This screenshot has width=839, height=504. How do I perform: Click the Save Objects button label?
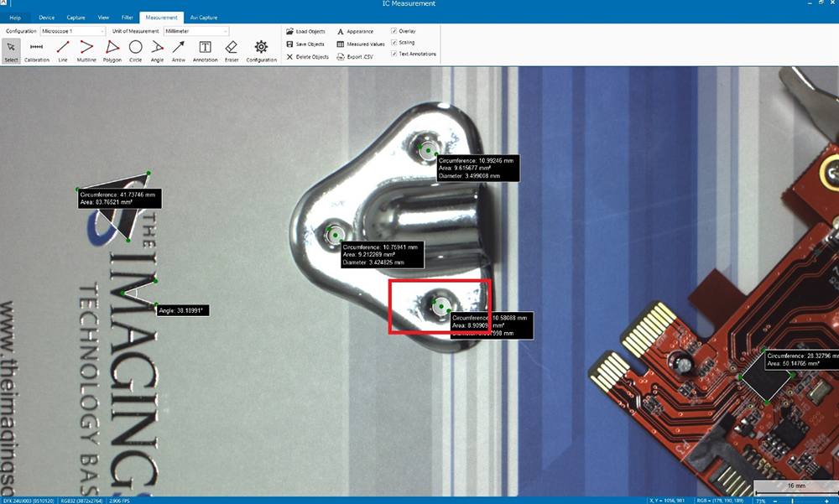pyautogui.click(x=310, y=44)
